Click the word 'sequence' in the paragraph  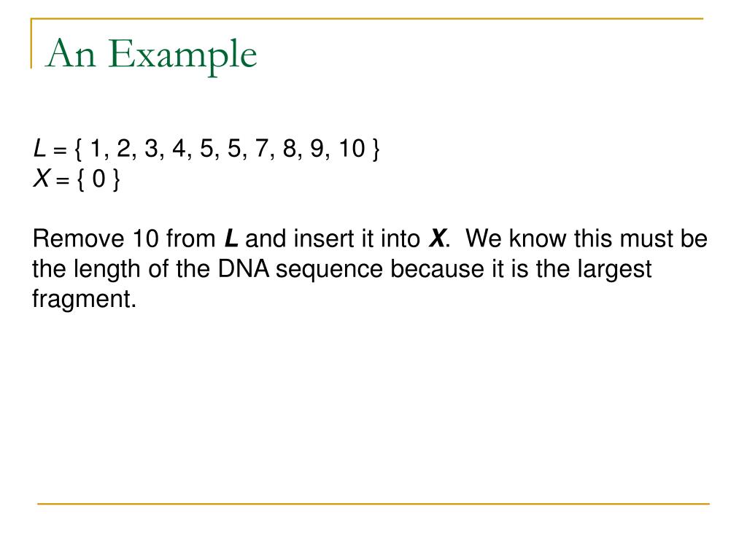[x=329, y=270]
